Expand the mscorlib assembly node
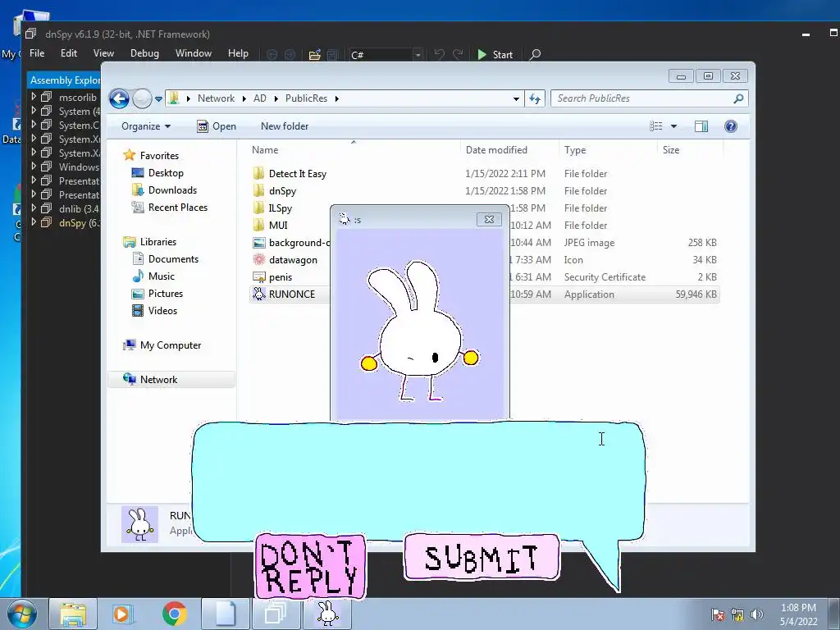Viewport: 840px width, 630px height. (33, 97)
